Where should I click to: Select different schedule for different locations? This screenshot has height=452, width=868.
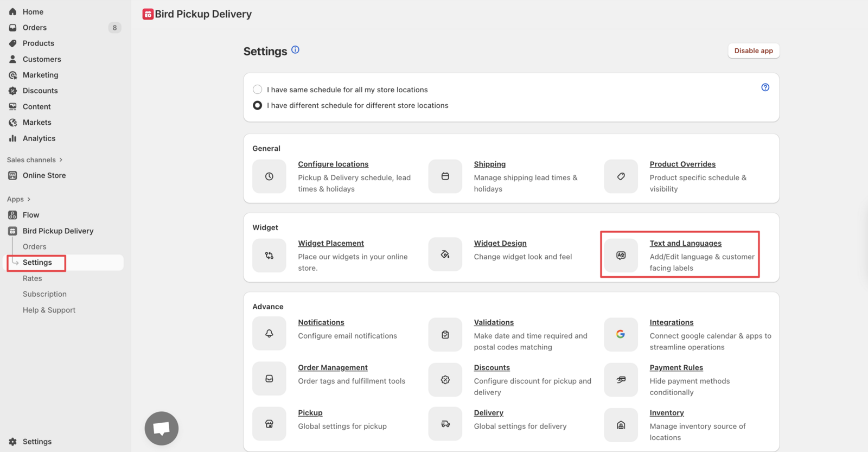click(x=258, y=105)
